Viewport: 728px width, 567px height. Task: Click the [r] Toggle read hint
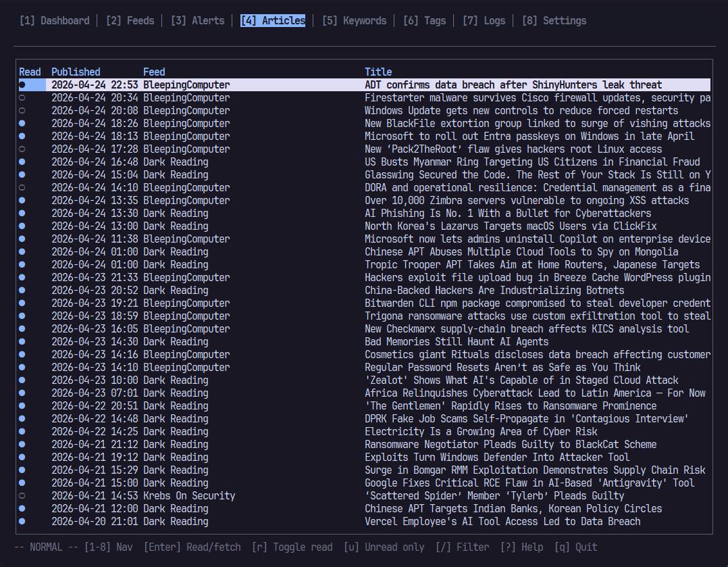click(292, 547)
